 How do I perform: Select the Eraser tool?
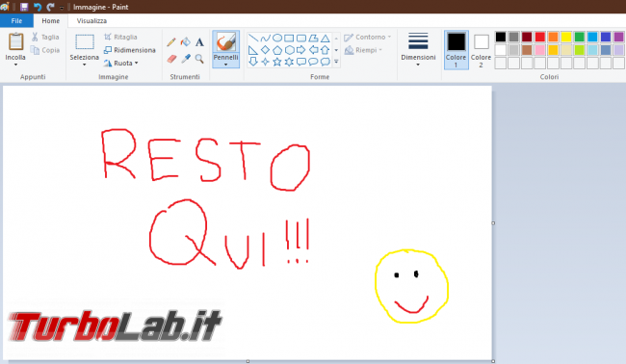[171, 59]
